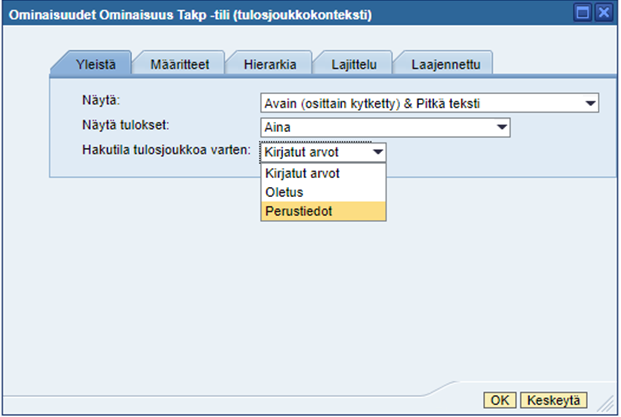Viewport: 621px width, 417px height.
Task: Maximize the Ominaisuudet dialog window
Action: 582,13
